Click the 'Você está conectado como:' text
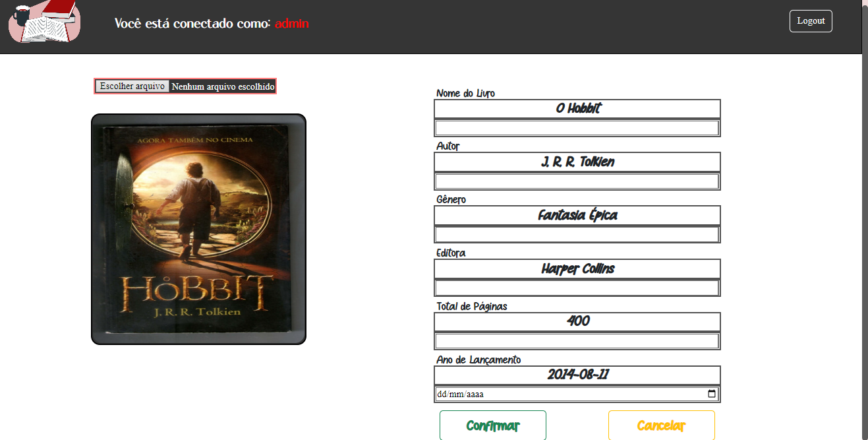868x440 pixels. point(192,24)
